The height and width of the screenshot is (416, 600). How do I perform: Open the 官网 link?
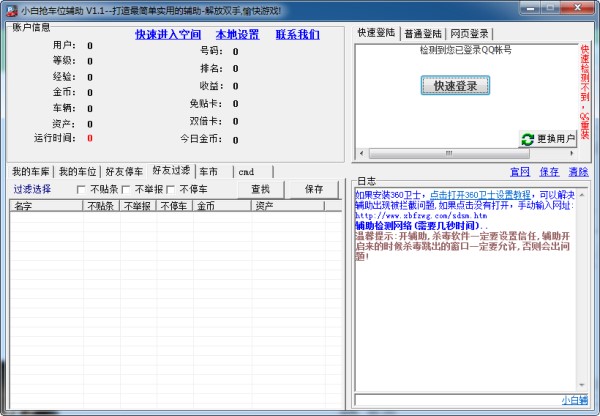[x=520, y=172]
